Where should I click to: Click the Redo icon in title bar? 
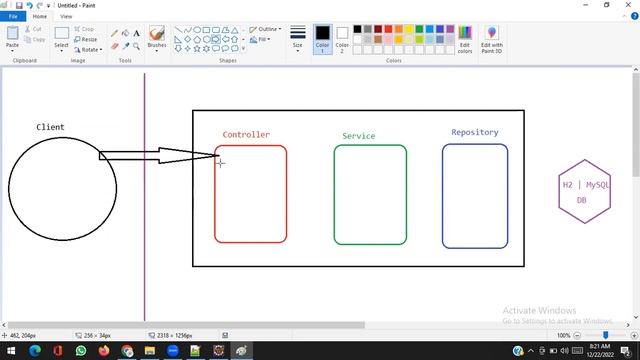40,6
